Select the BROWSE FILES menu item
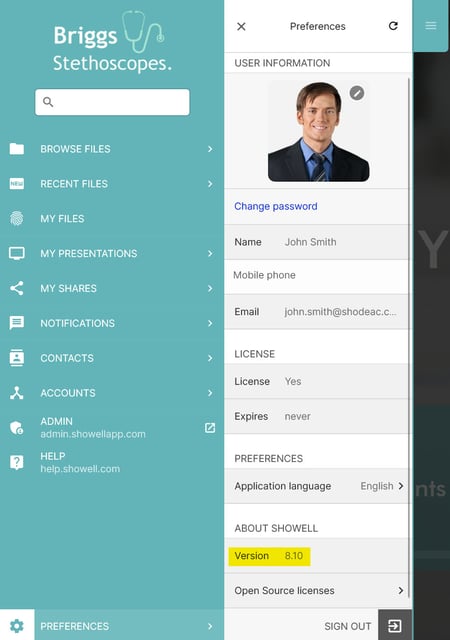The width and height of the screenshot is (450, 640). [x=75, y=149]
